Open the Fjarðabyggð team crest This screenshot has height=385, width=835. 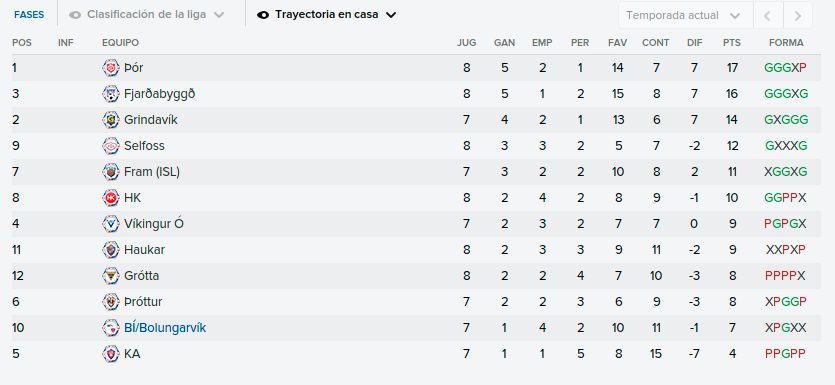(111, 94)
